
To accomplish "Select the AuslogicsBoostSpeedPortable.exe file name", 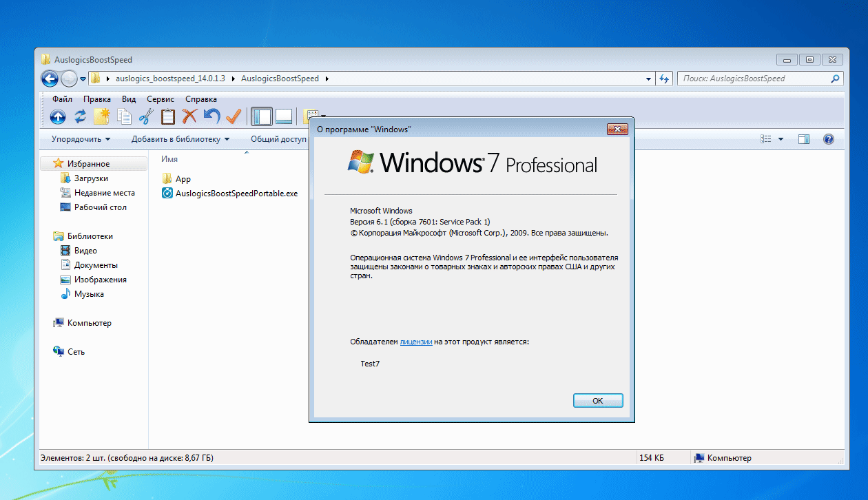I will click(237, 194).
